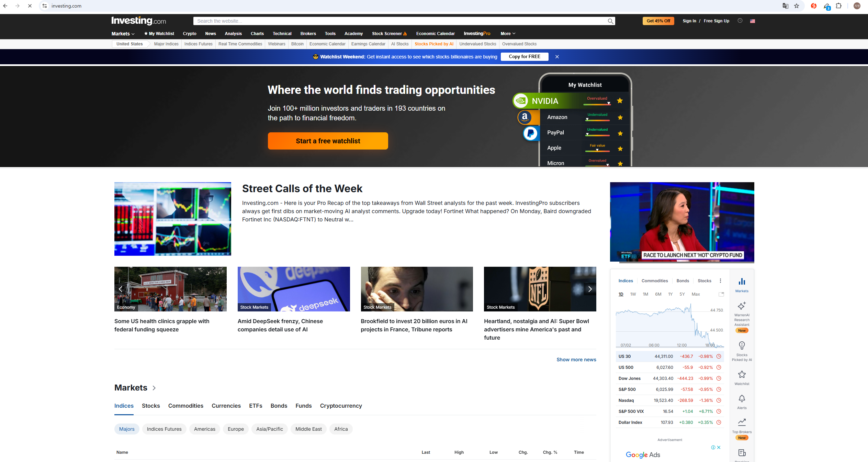Select the Europe filter pill

click(x=236, y=429)
